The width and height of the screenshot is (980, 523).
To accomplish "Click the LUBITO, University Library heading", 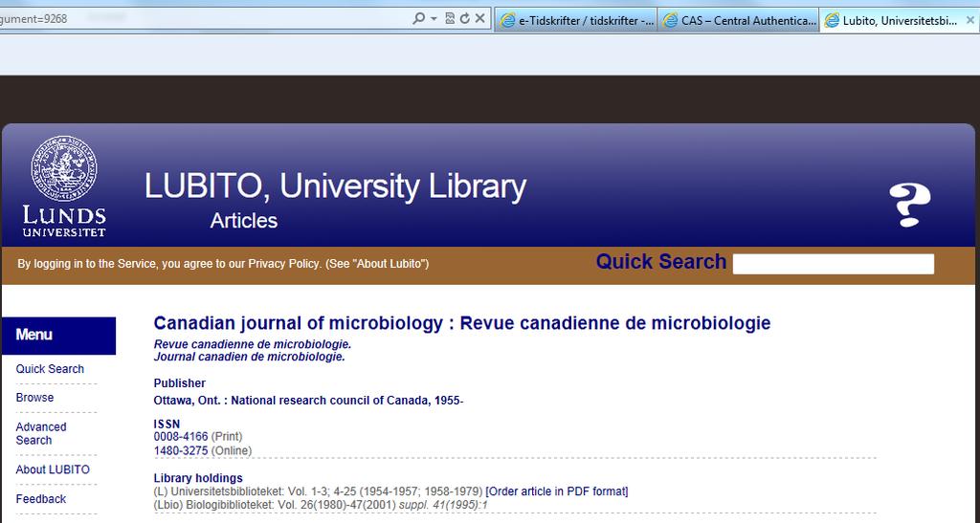I will (x=335, y=186).
